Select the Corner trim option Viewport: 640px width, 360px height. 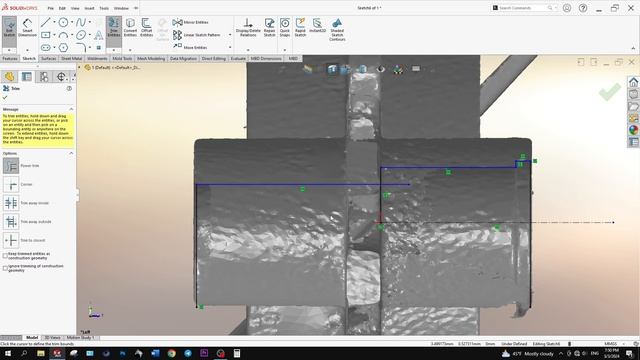tap(11, 184)
